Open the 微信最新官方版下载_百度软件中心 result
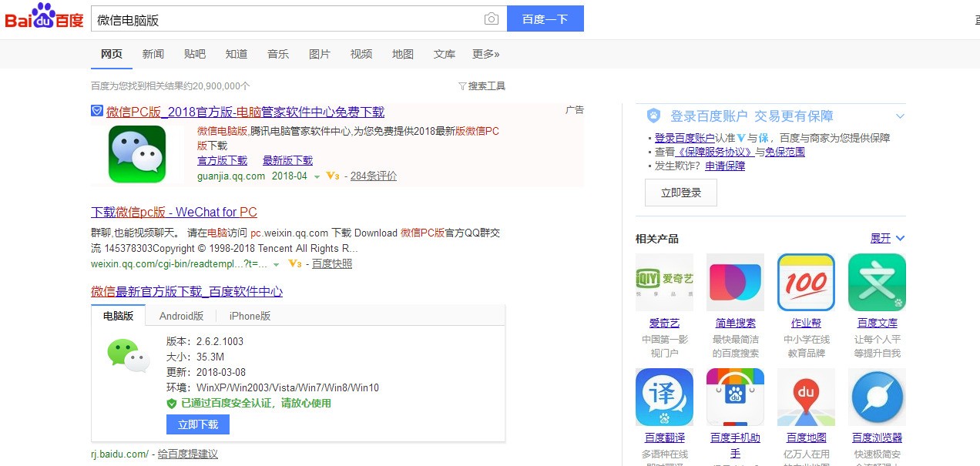 click(x=186, y=292)
